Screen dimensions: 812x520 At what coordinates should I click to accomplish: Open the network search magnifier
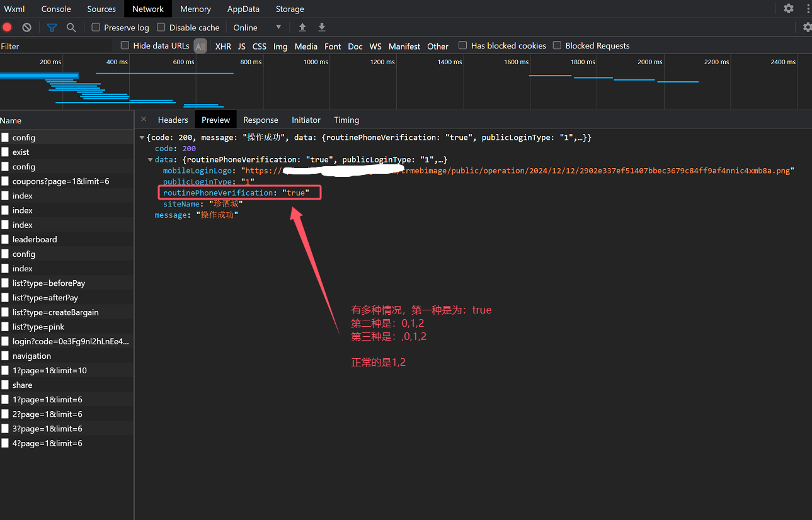pyautogui.click(x=71, y=27)
